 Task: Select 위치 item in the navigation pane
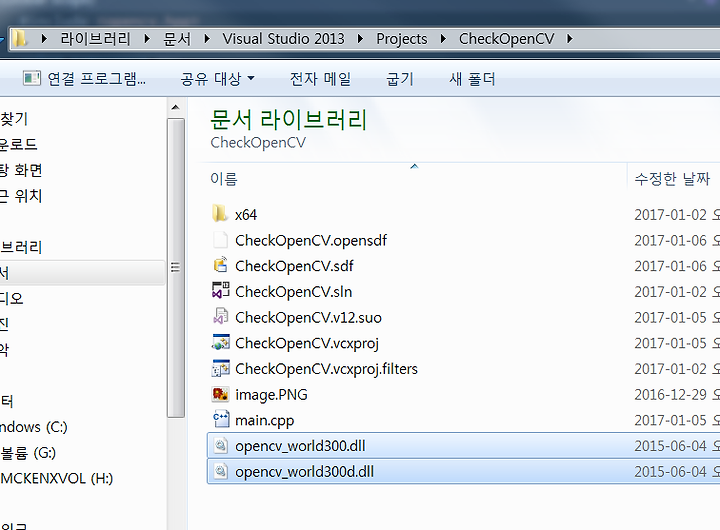[21, 196]
